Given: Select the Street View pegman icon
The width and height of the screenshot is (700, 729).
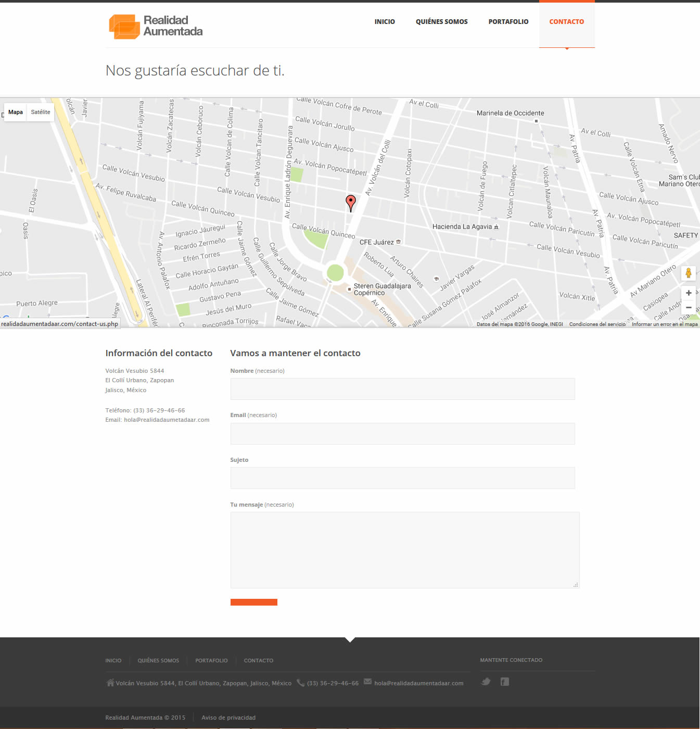Looking at the screenshot, I should coord(688,273).
